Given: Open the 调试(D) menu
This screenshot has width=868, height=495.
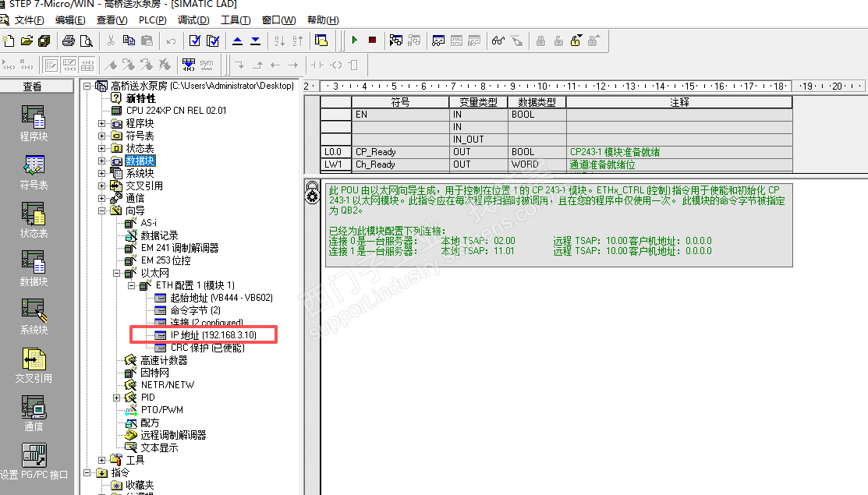Looking at the screenshot, I should pyautogui.click(x=193, y=20).
